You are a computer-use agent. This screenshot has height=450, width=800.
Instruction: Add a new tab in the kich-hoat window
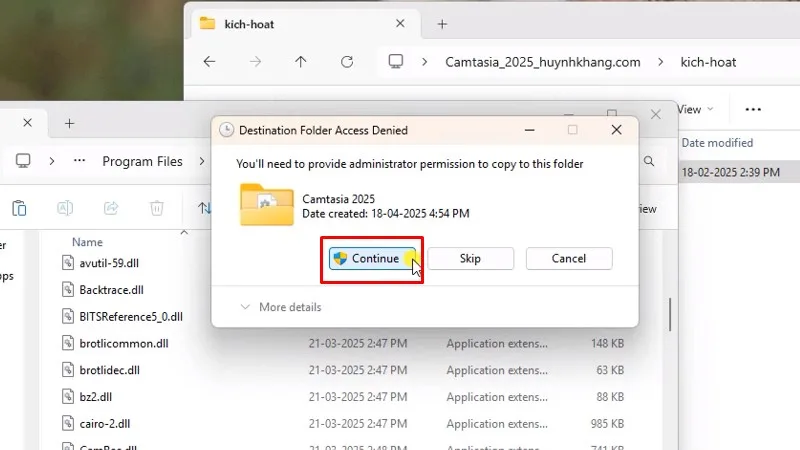(x=442, y=24)
